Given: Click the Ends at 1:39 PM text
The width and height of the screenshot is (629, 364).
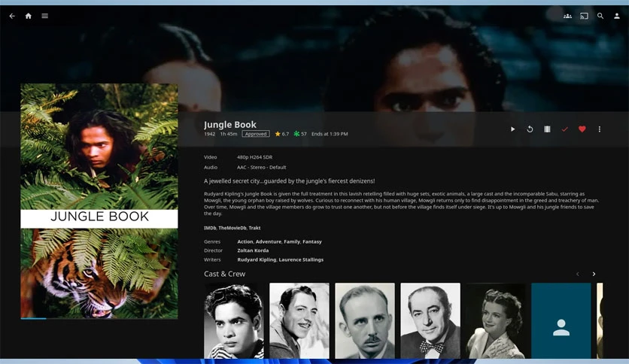Looking at the screenshot, I should click(x=330, y=134).
